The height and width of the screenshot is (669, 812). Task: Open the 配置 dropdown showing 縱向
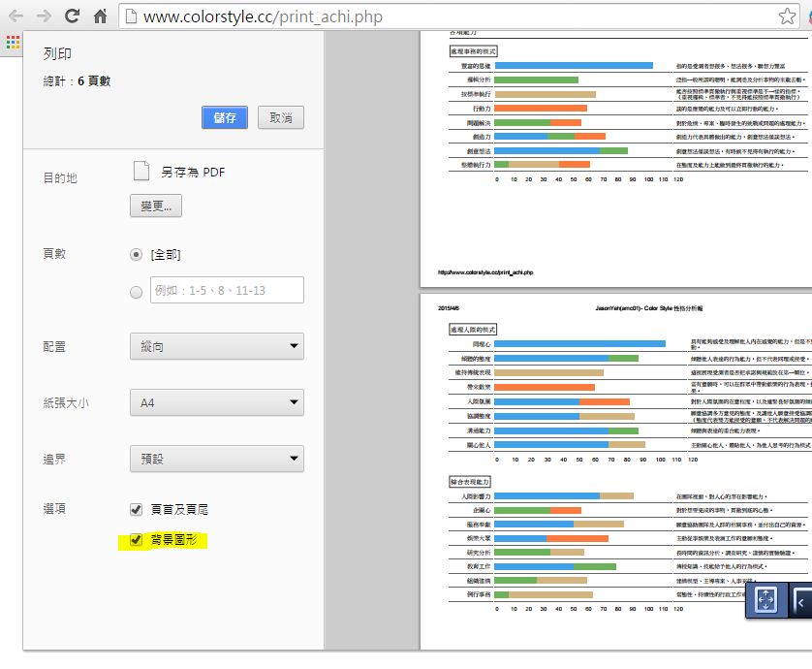[x=216, y=346]
